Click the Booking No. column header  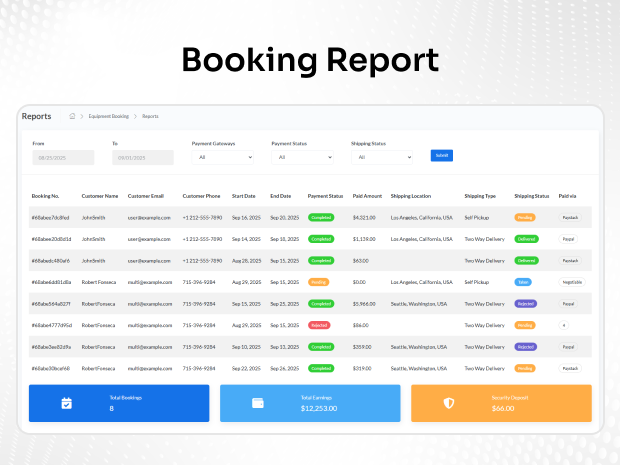(x=45, y=196)
